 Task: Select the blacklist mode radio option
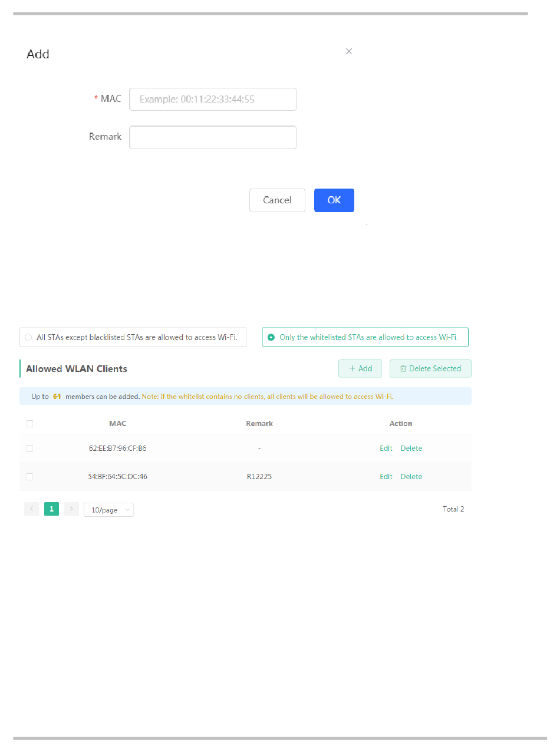point(28,338)
